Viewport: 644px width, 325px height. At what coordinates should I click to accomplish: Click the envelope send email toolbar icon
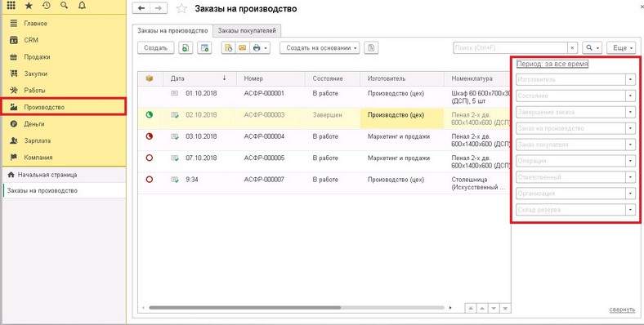(243, 48)
